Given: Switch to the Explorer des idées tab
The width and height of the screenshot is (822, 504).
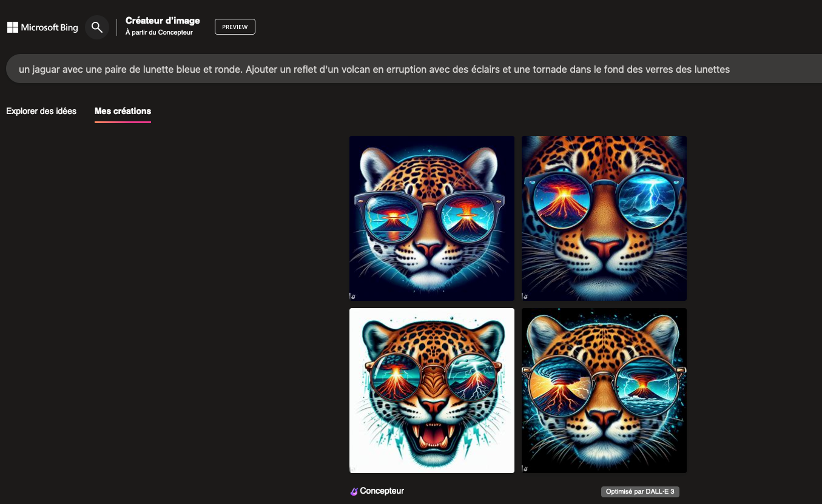Looking at the screenshot, I should [x=41, y=111].
